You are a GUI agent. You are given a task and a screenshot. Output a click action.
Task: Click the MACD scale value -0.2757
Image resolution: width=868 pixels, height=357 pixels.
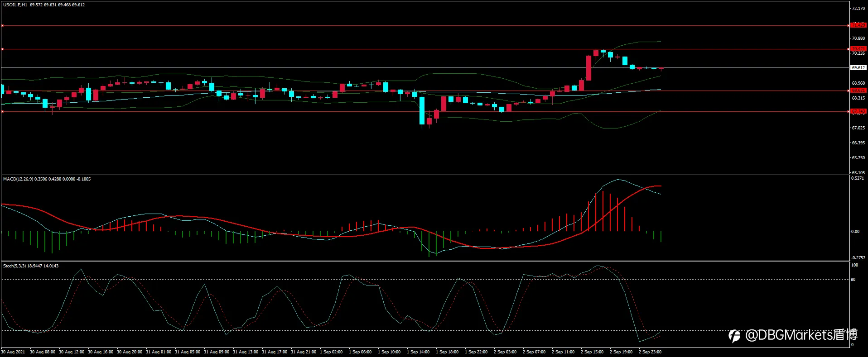[x=858, y=258]
